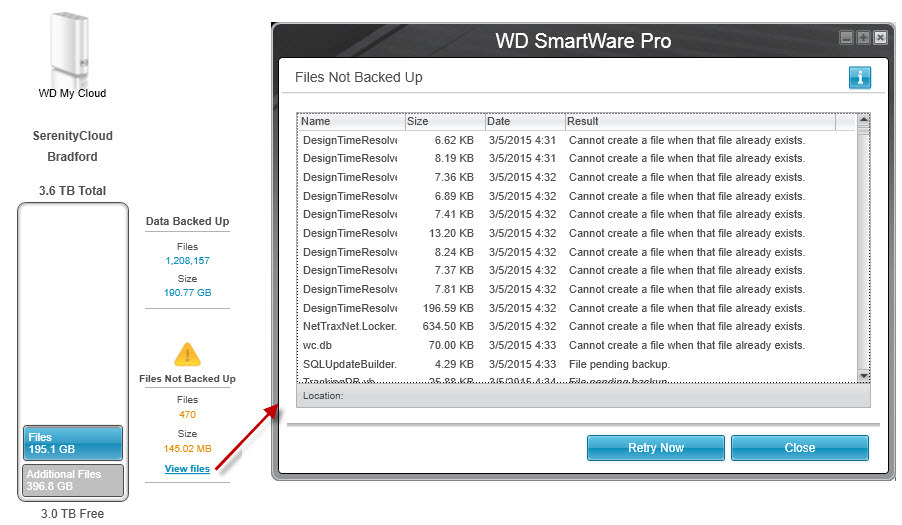Click the 634.50 KB size cell
Screen dimensions: 902x525
(448, 326)
